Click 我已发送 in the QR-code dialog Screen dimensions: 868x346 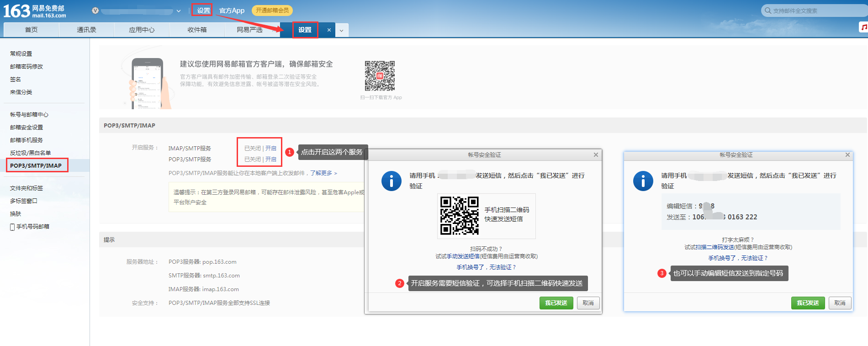[x=556, y=303]
